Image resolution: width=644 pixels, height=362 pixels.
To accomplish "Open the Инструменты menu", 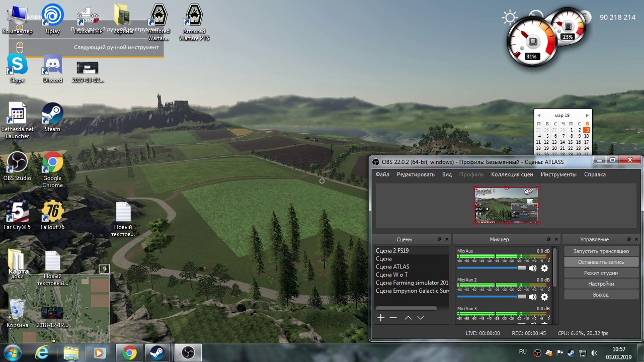I will [x=558, y=174].
